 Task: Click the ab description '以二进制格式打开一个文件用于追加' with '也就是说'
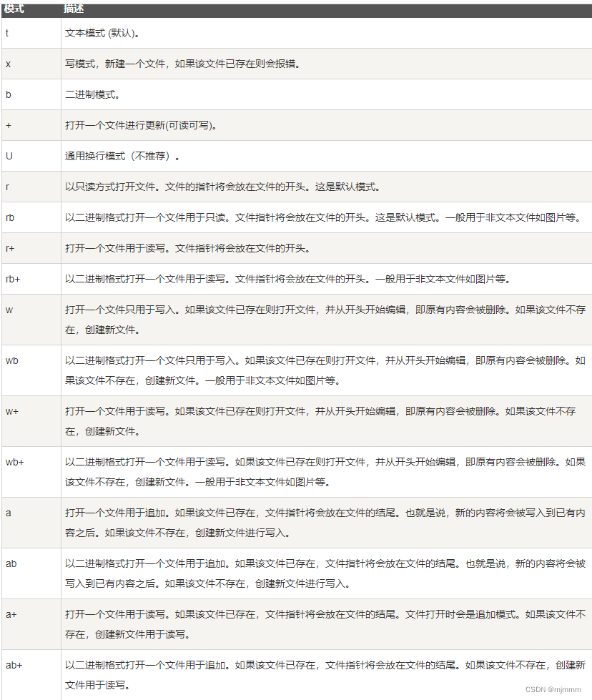coord(325,573)
